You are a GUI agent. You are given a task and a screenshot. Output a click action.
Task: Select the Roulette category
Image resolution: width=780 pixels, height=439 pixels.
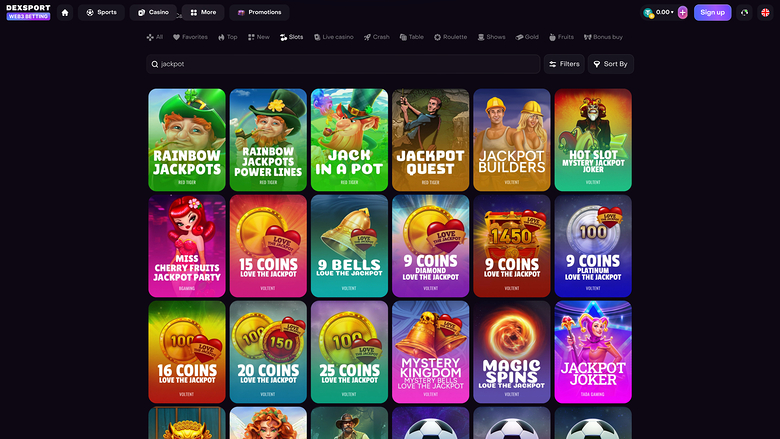[450, 37]
